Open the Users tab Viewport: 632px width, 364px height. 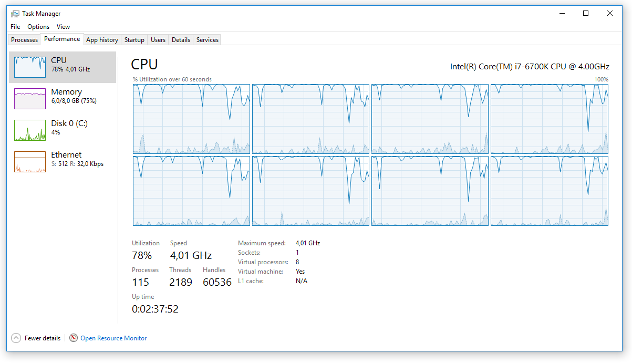158,40
